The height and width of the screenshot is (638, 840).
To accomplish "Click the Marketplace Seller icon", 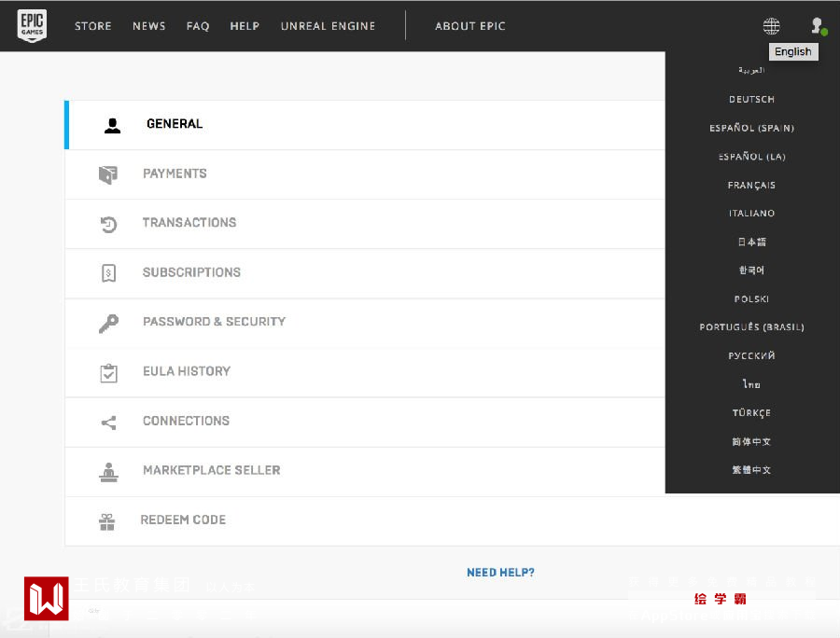I will 108,472.
